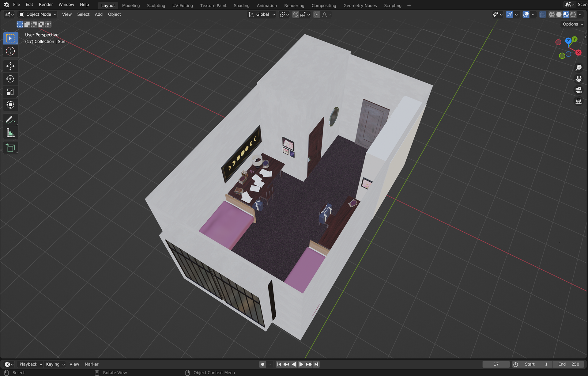Add a new workspace with plus icon
588x376 pixels.
[409, 6]
